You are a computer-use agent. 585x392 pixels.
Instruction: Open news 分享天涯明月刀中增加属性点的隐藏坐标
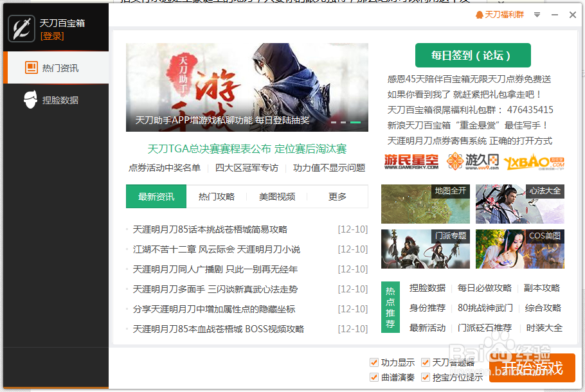(x=214, y=309)
